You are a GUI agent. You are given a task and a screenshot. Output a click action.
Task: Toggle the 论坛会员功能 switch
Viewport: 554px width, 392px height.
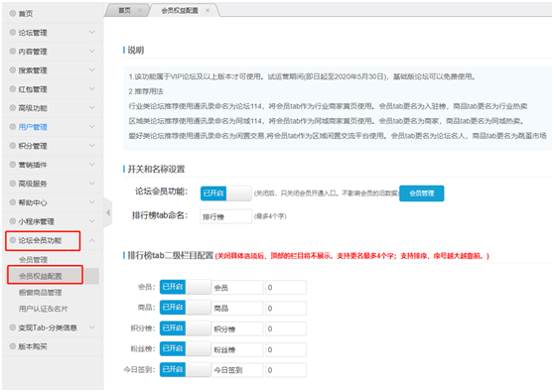(226, 194)
